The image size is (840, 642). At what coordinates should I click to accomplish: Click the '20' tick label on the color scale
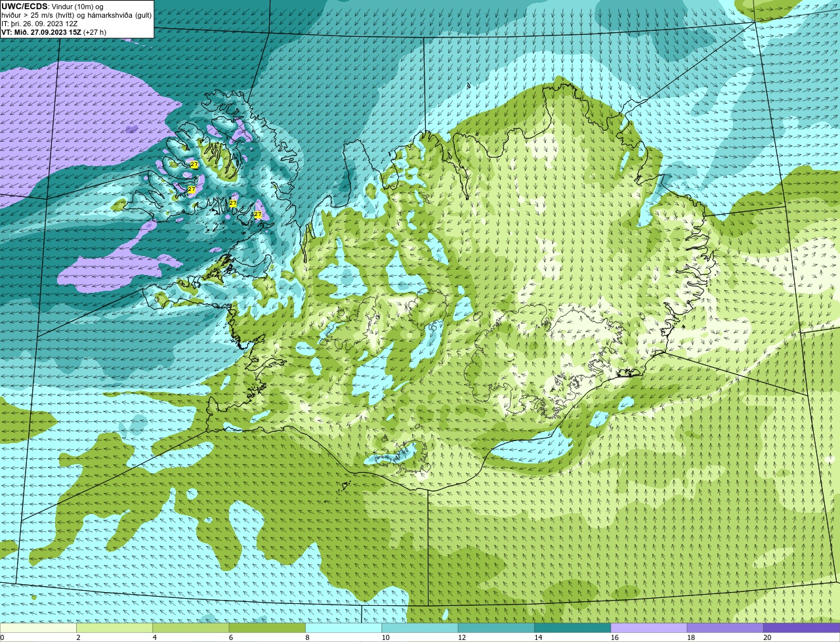point(767,637)
